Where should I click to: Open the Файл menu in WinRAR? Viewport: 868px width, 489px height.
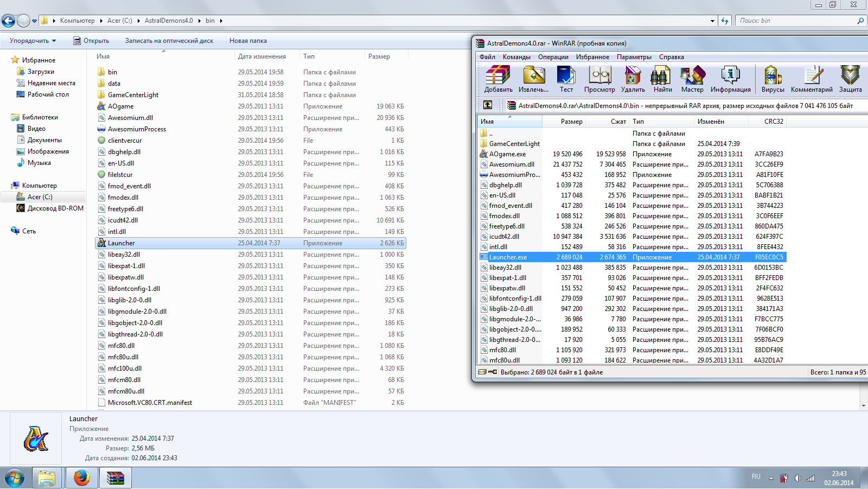point(487,57)
